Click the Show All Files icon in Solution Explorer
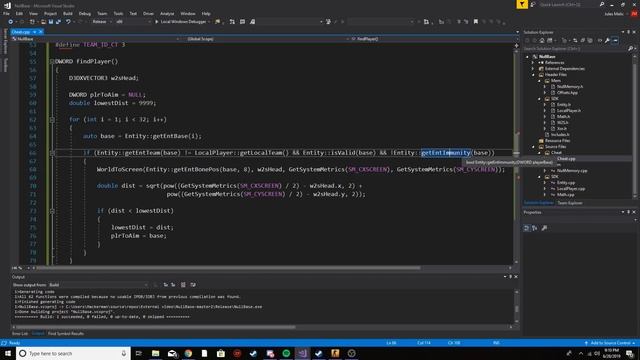 [590, 40]
